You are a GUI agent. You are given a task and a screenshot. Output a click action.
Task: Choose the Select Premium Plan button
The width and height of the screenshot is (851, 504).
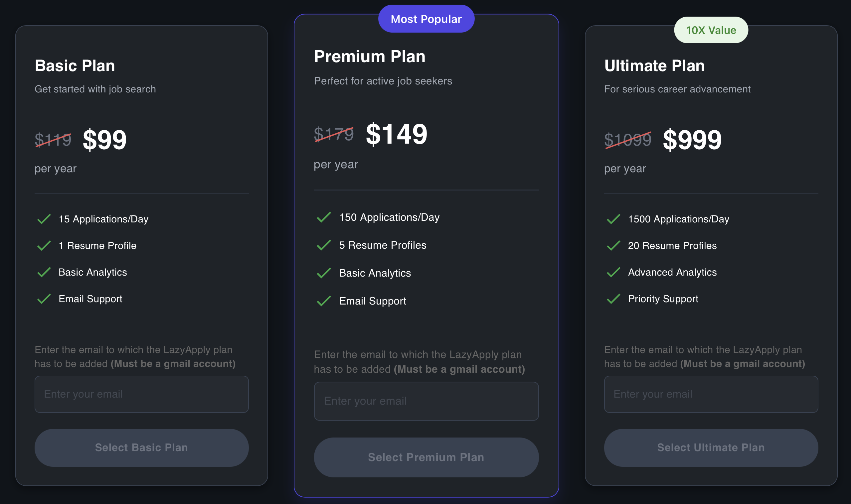point(426,457)
